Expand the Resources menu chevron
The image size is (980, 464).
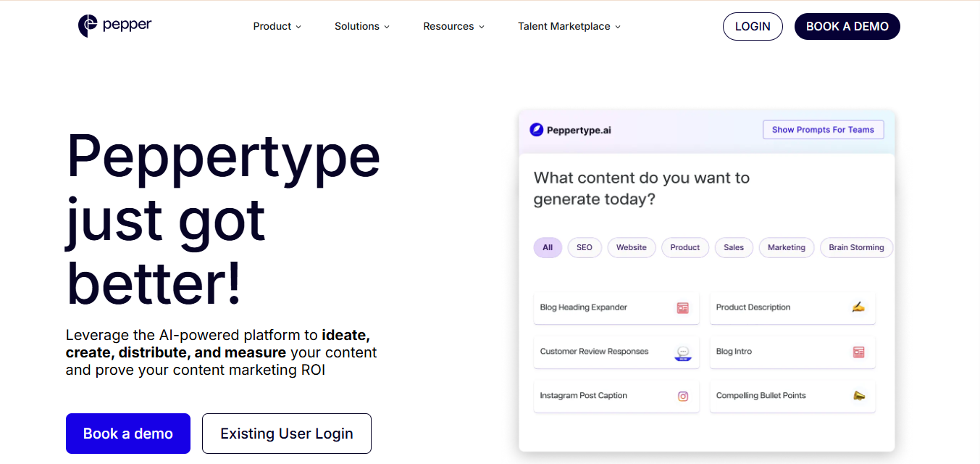coord(481,27)
